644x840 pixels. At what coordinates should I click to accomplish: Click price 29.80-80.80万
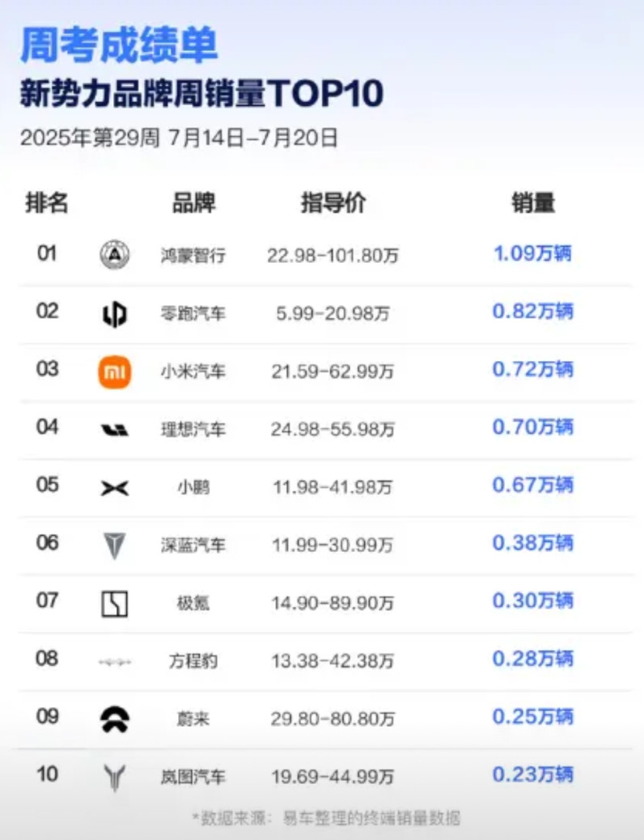pyautogui.click(x=333, y=719)
